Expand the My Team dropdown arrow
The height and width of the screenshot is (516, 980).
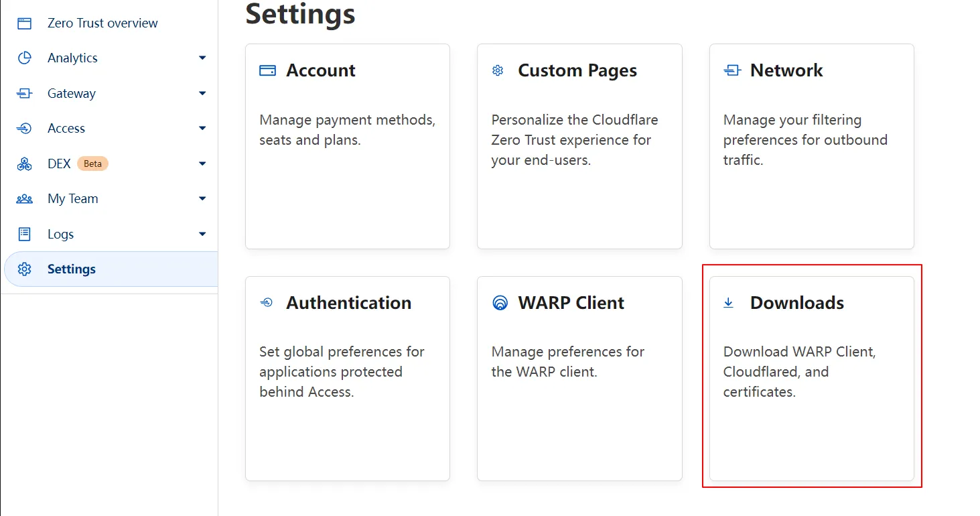pos(202,199)
